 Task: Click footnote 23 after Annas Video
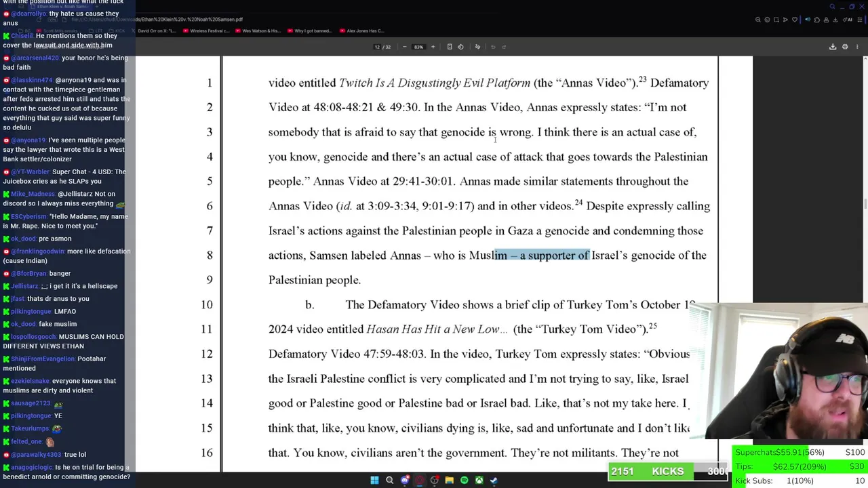[643, 79]
